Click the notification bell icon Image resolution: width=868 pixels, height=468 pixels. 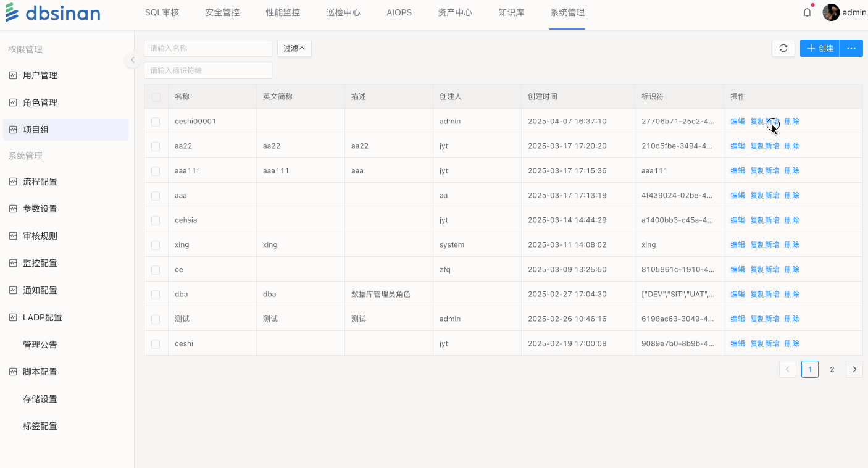(x=807, y=13)
